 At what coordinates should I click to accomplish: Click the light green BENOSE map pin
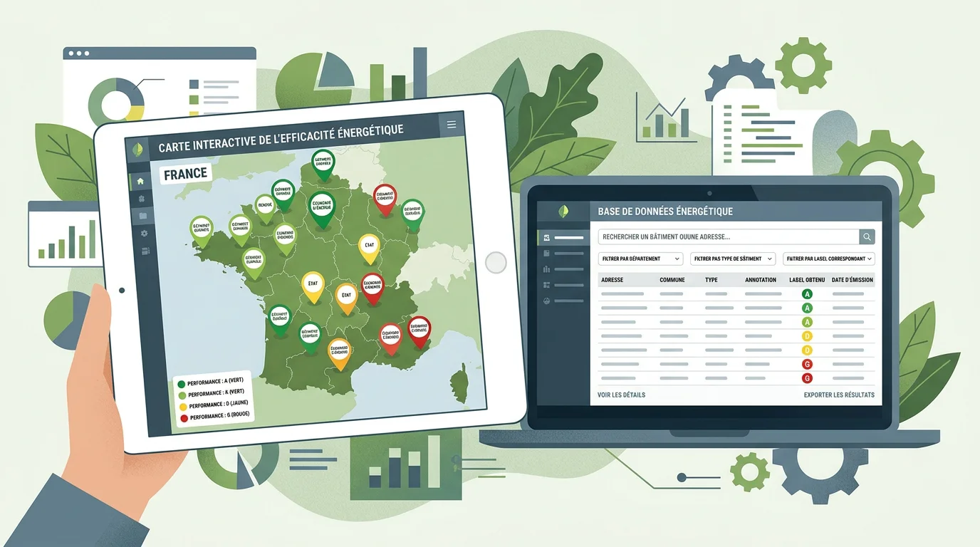click(x=266, y=207)
